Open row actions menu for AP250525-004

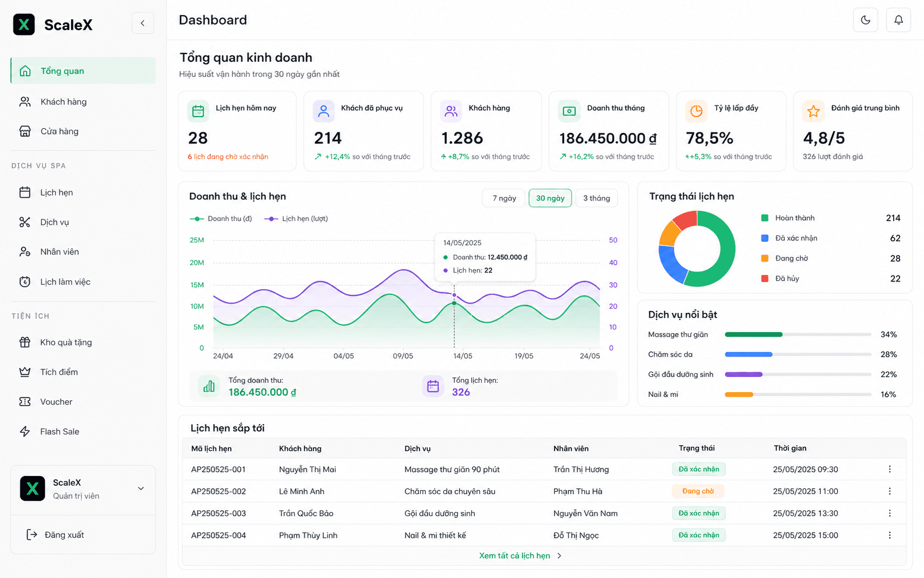[x=890, y=535]
